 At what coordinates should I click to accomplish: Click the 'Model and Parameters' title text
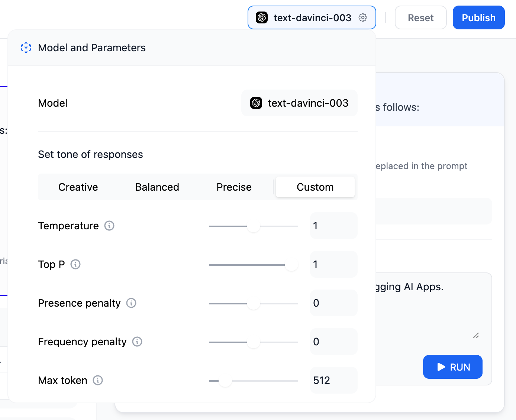tap(92, 48)
